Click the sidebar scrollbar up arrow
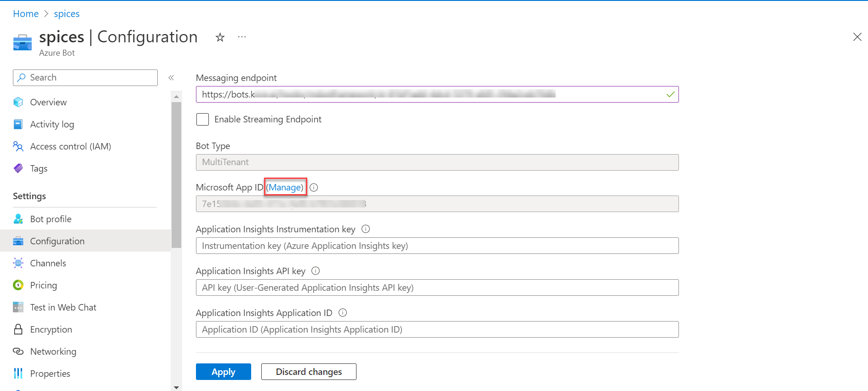This screenshot has width=868, height=391. [176, 97]
